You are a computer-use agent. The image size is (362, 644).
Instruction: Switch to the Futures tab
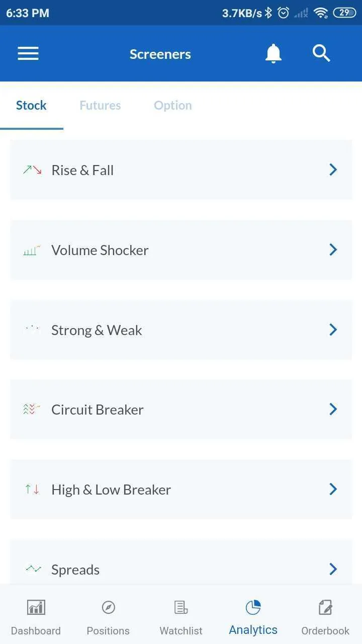[100, 105]
